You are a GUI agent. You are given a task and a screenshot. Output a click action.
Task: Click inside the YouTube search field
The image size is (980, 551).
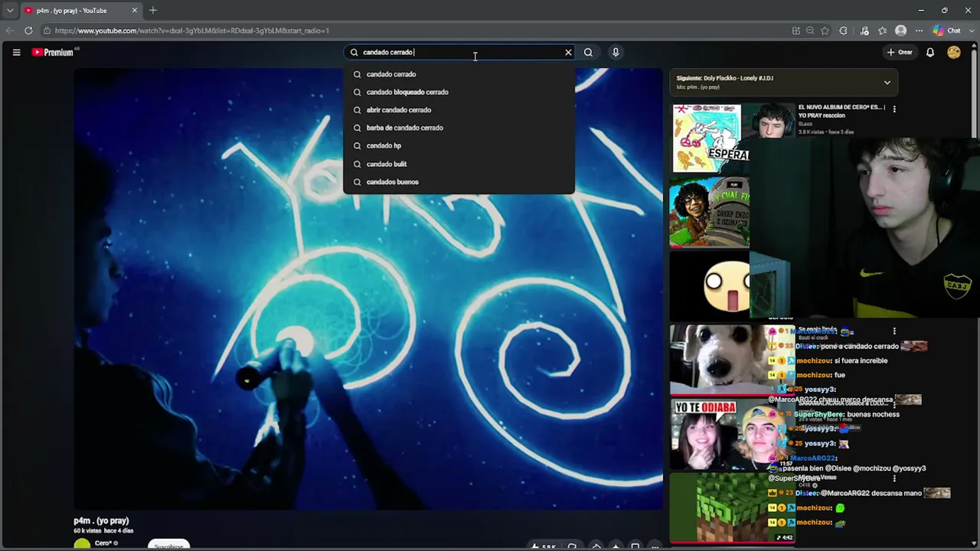tap(459, 52)
